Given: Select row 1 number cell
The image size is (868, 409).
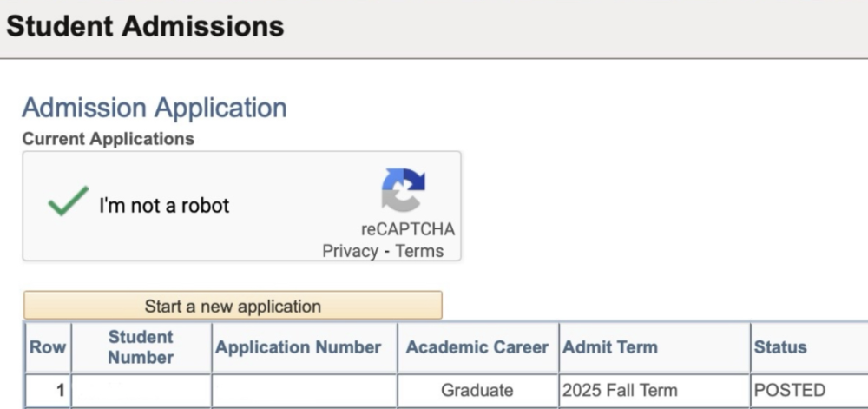Looking at the screenshot, I should click(48, 391).
